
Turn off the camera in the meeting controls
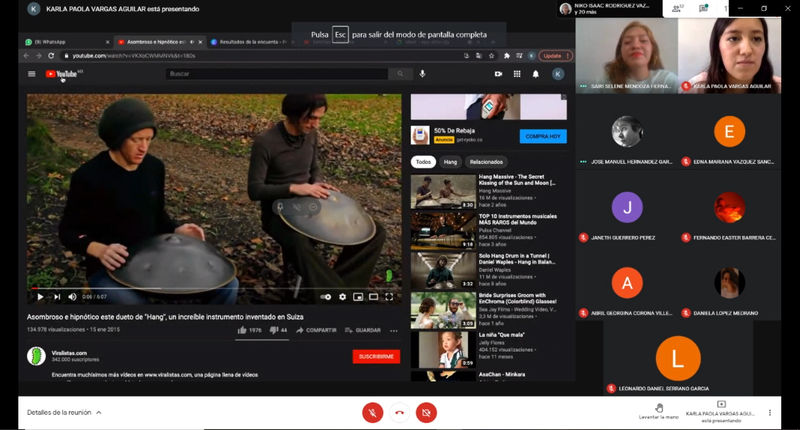426,413
